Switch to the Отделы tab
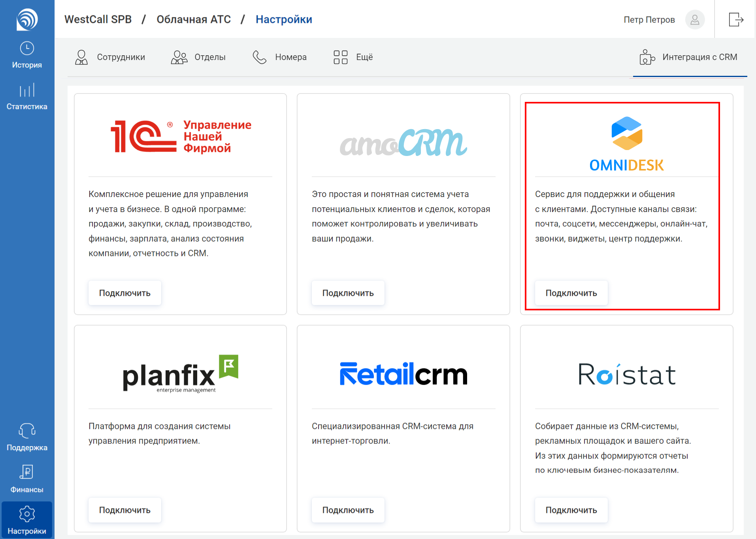Viewport: 756px width, 539px height. [x=198, y=57]
